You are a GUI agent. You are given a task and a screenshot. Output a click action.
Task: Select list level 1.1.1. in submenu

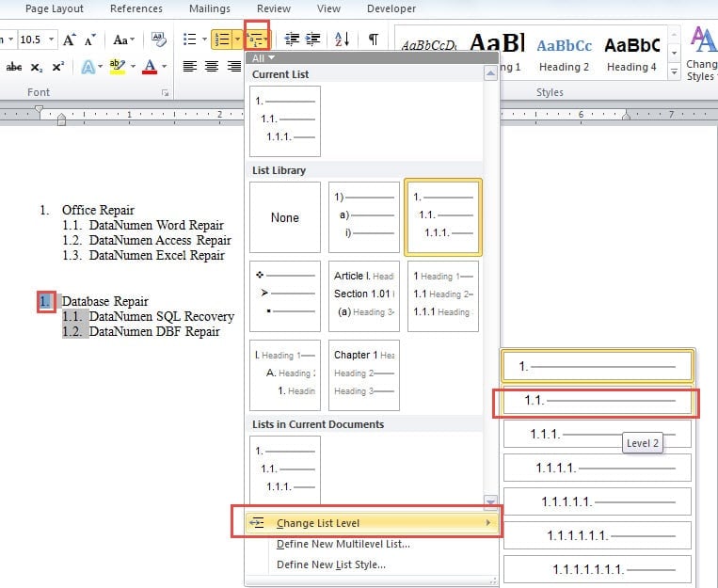(x=598, y=434)
